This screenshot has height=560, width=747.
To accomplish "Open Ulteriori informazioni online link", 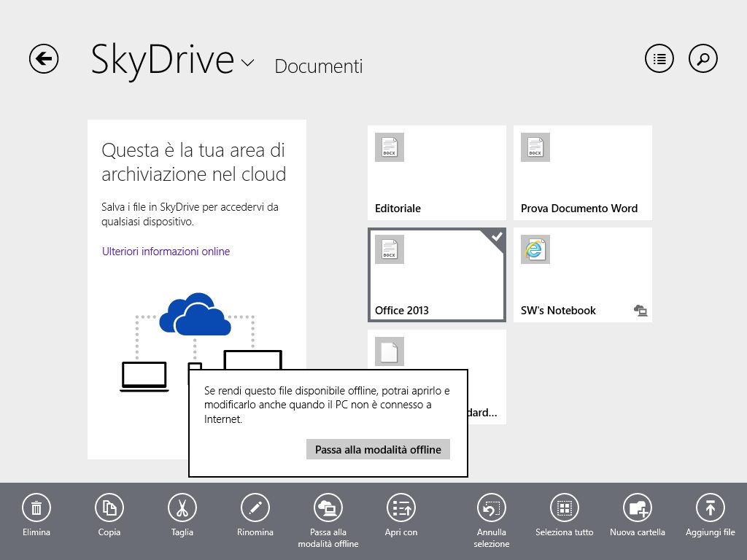I will coord(166,252).
